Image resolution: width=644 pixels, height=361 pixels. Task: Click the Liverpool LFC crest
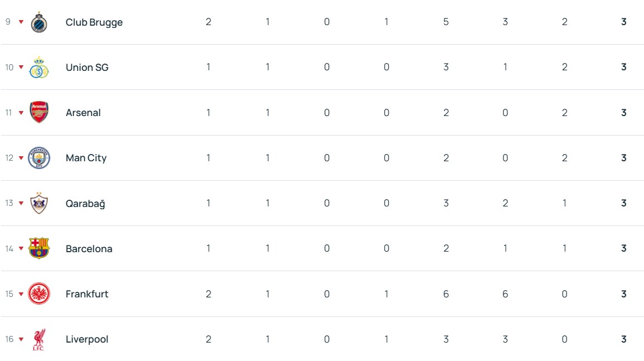[39, 339]
